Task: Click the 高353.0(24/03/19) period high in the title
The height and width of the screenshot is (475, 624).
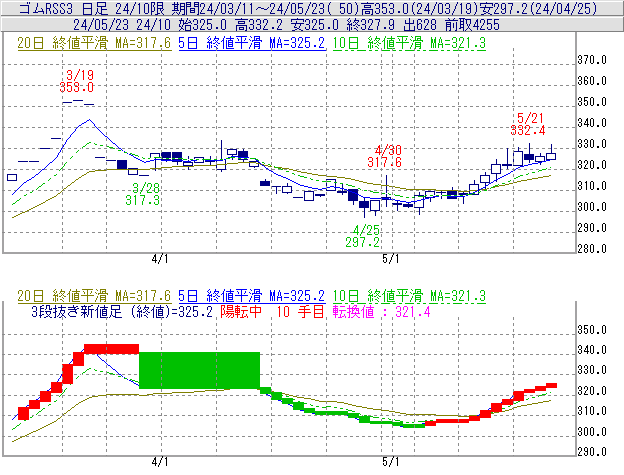Action: pyautogui.click(x=419, y=8)
